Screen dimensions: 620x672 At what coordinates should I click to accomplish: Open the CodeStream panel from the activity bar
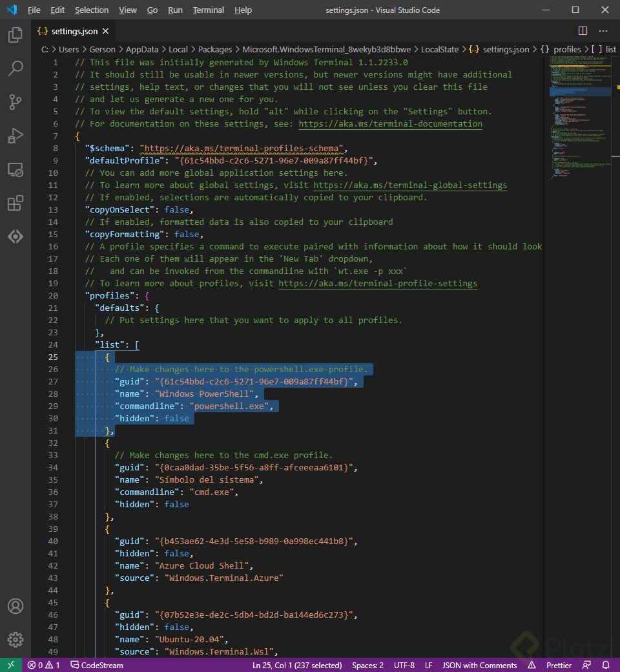click(15, 236)
